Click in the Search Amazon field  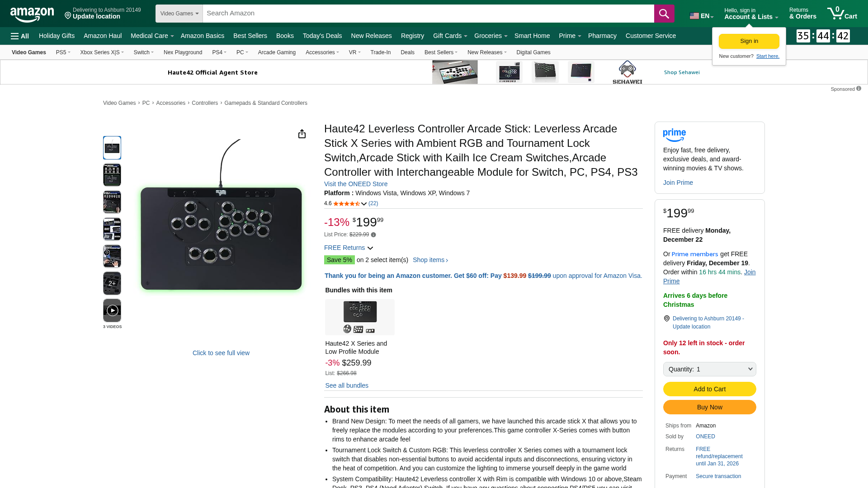tap(428, 14)
